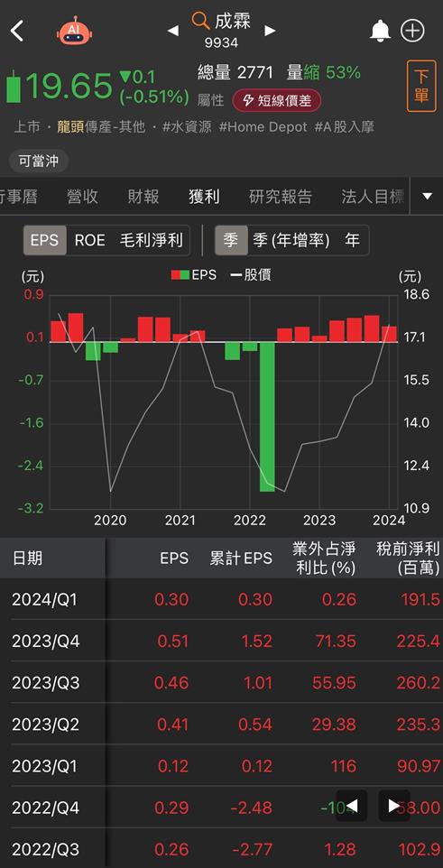Select the 2022/Q3 row date
Screen dimensions: 443x868
pyautogui.click(x=46, y=849)
